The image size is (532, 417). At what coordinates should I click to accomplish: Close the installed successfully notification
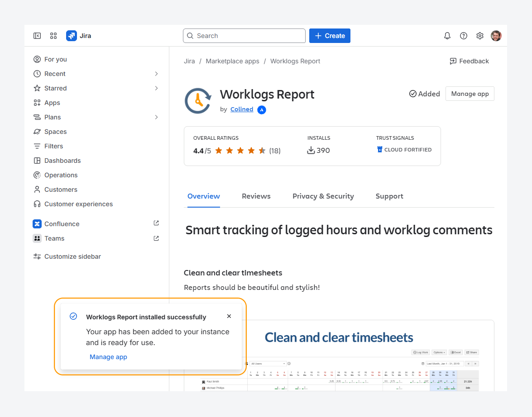tap(229, 316)
